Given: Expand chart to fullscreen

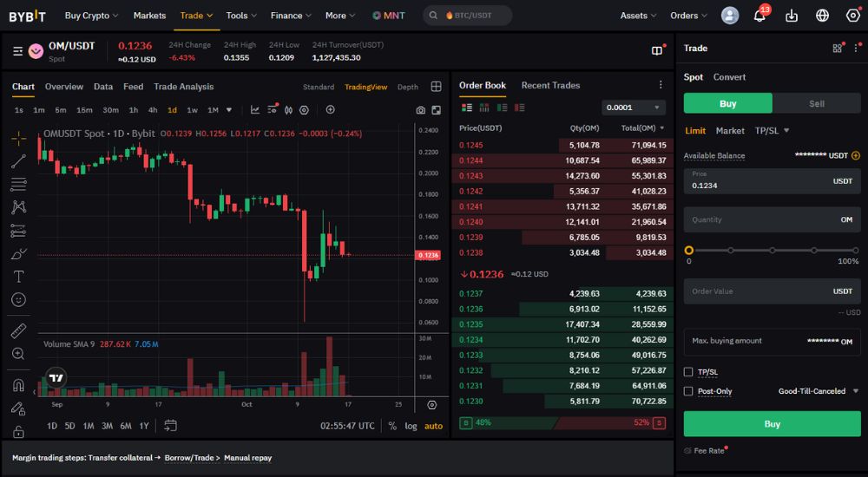Looking at the screenshot, I should point(437,110).
